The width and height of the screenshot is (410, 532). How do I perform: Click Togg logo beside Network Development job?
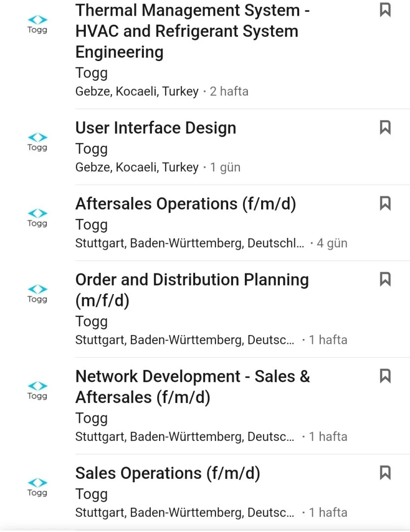coord(37,390)
